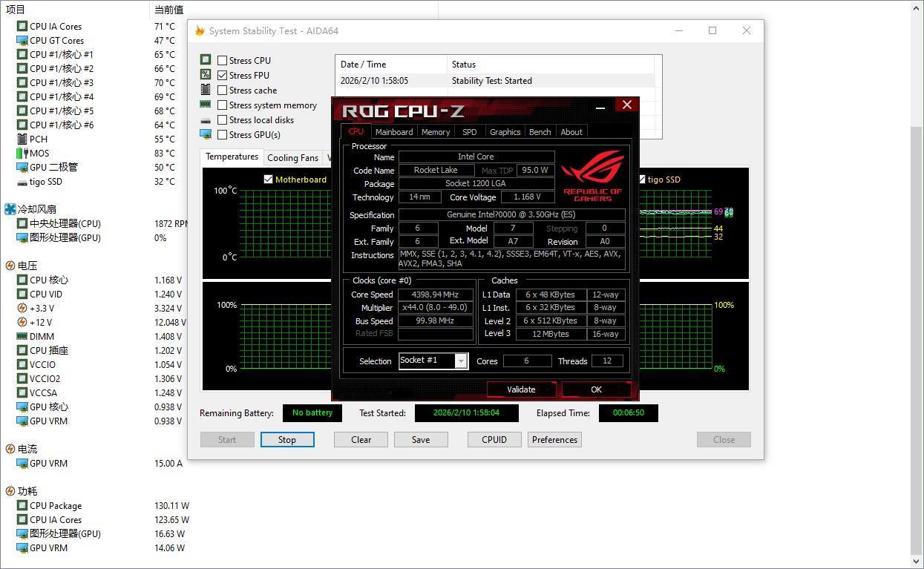Enable the Stress GPU(s) checkbox

(x=223, y=134)
